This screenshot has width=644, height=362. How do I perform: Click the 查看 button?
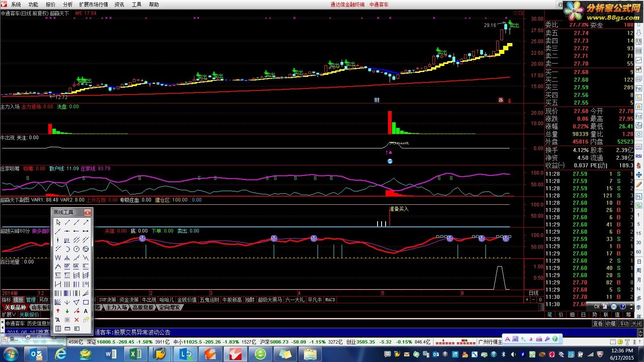[x=598, y=323]
